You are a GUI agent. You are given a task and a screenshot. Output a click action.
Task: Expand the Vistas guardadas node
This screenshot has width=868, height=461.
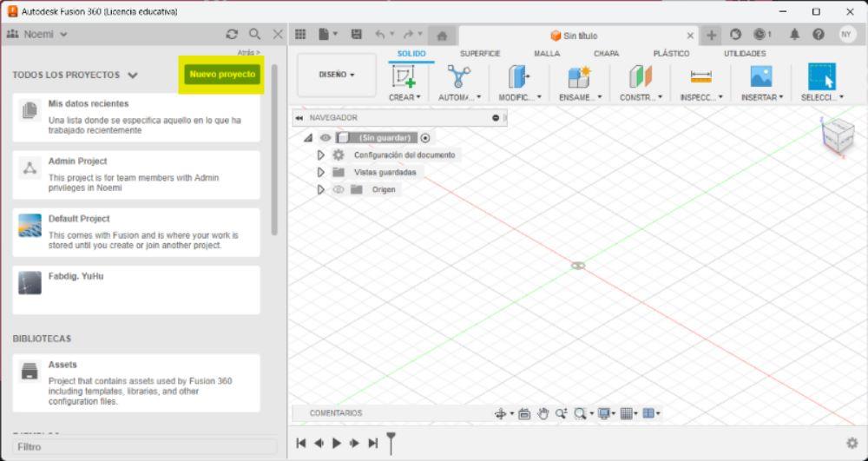point(320,172)
